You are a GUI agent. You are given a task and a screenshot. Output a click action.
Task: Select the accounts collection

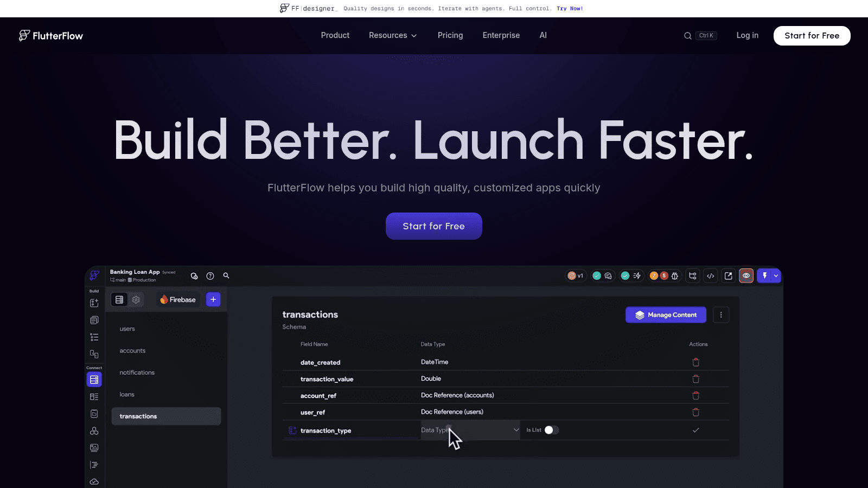(132, 351)
